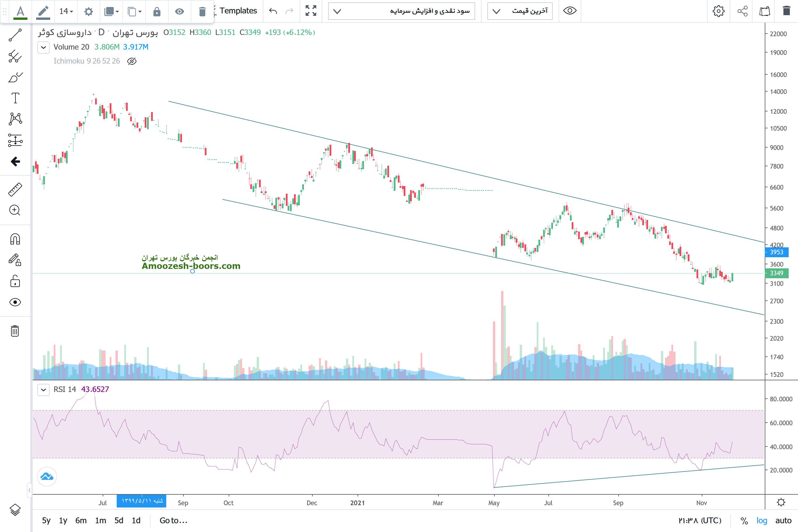Select the 1y time range button
798x532 pixels.
(x=63, y=520)
